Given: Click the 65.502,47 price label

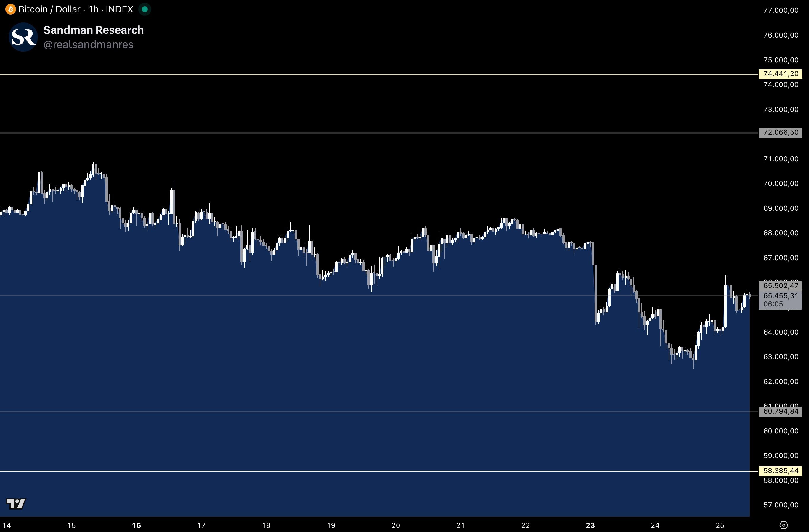Looking at the screenshot, I should [781, 286].
